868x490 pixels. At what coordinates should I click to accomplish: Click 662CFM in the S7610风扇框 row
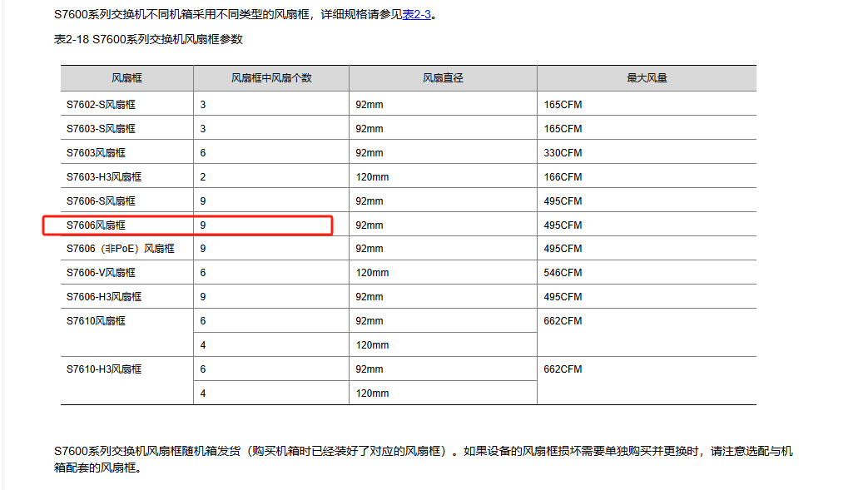click(563, 321)
